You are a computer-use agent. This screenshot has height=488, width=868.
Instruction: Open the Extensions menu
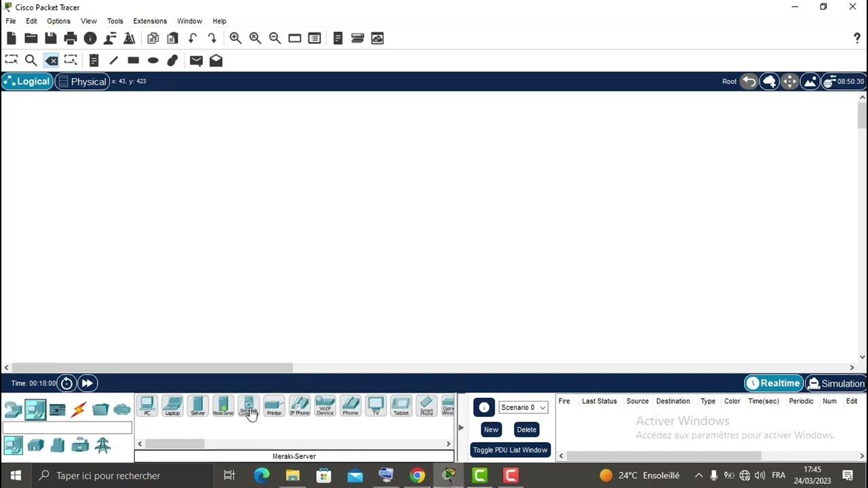(x=150, y=21)
